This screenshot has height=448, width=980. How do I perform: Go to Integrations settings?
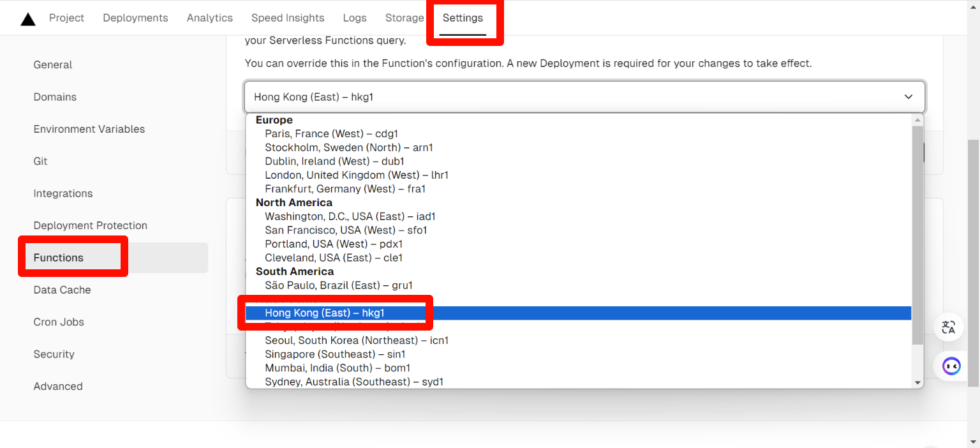click(63, 193)
